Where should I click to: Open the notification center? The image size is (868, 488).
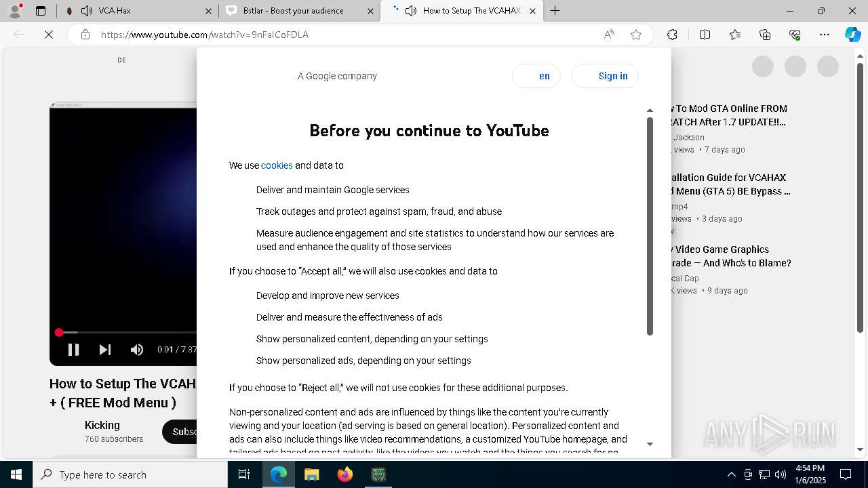(846, 474)
